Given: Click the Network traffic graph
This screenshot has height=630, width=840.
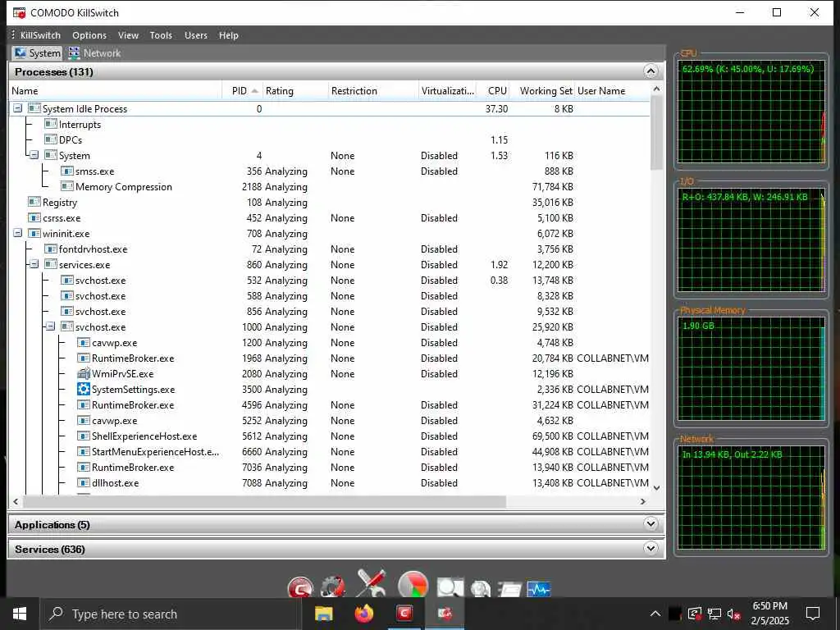Looking at the screenshot, I should click(751, 497).
